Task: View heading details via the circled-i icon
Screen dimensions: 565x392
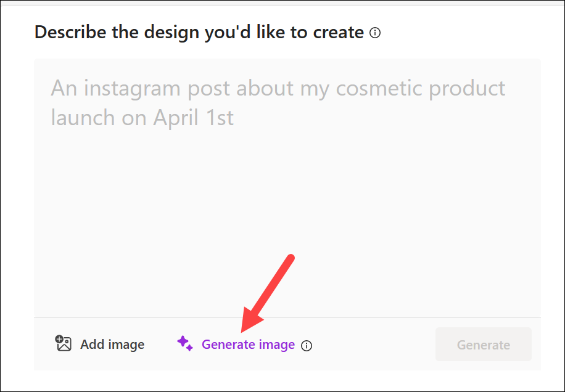Action: coord(376,32)
